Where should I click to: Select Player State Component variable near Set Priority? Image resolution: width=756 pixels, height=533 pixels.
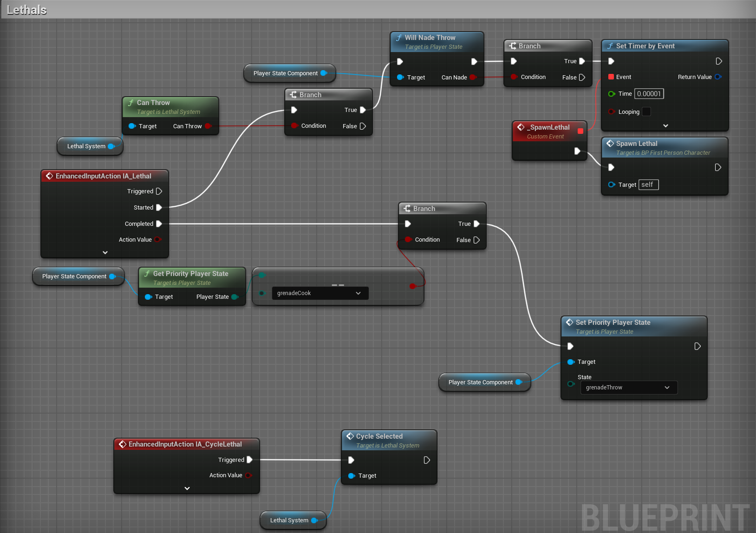pyautogui.click(x=484, y=382)
